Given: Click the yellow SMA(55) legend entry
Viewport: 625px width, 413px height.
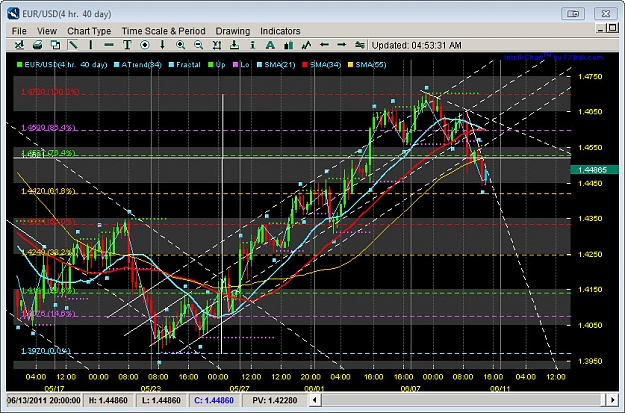Looking at the screenshot, I should (x=367, y=65).
